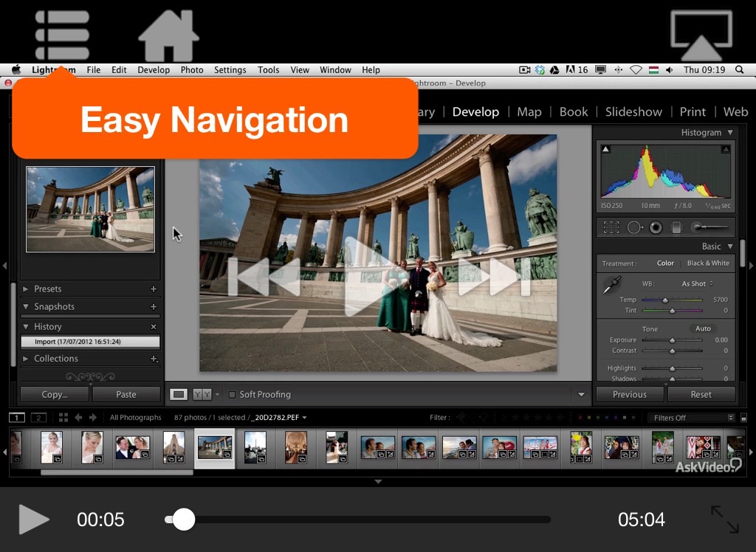Switch to the Slideshow module

click(x=633, y=112)
